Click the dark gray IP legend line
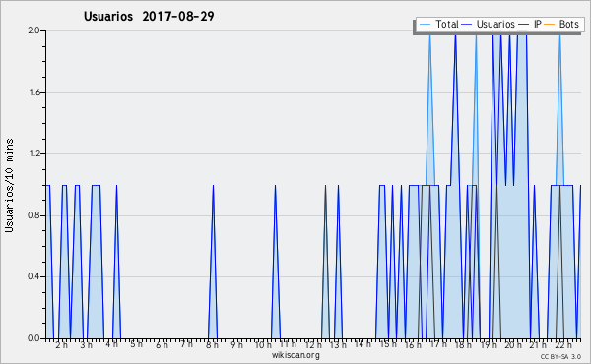Viewport: 591px width, 364px height. click(524, 25)
